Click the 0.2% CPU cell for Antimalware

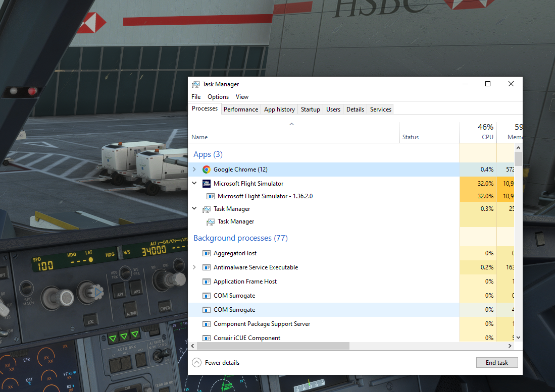[478, 267]
